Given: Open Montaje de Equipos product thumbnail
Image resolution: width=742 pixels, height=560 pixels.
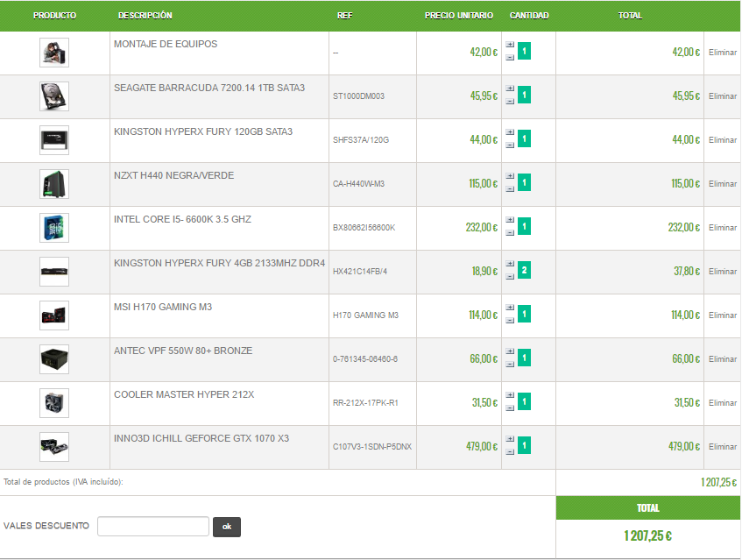Looking at the screenshot, I should coord(54,53).
